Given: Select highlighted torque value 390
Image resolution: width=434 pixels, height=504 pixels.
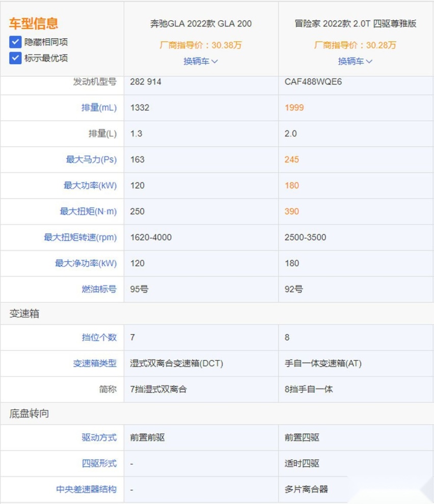Looking at the screenshot, I should point(292,211).
